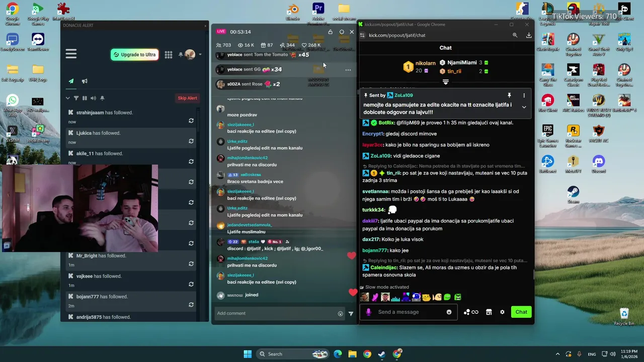Screen dimensions: 644x362
Task: Open the Kick gift shop icon
Action: (x=489, y=312)
